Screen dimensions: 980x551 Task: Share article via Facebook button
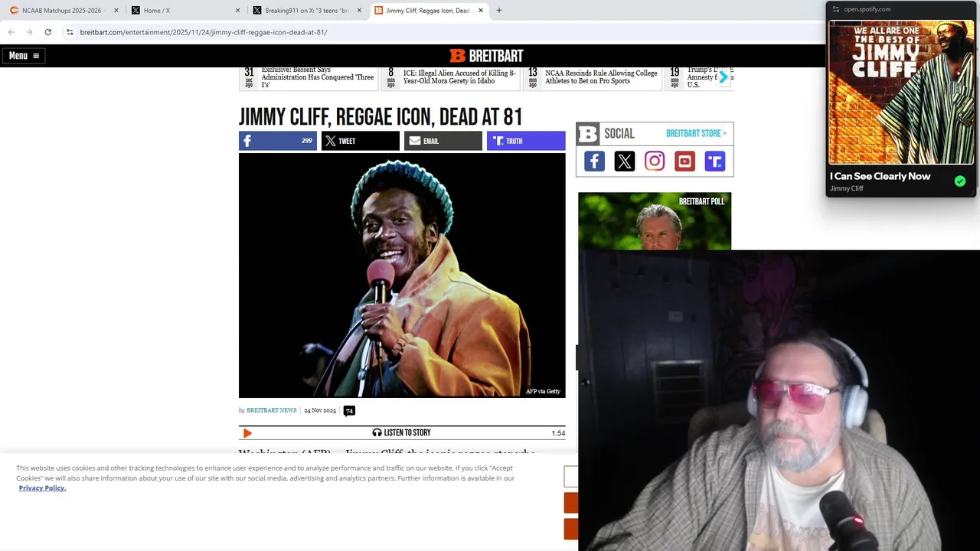click(x=277, y=141)
